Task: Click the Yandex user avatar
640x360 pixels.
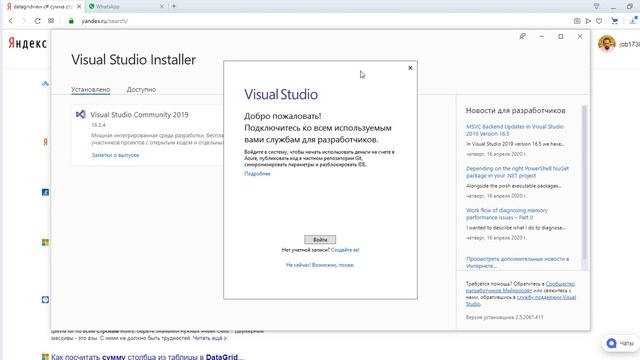Action: (x=607, y=44)
